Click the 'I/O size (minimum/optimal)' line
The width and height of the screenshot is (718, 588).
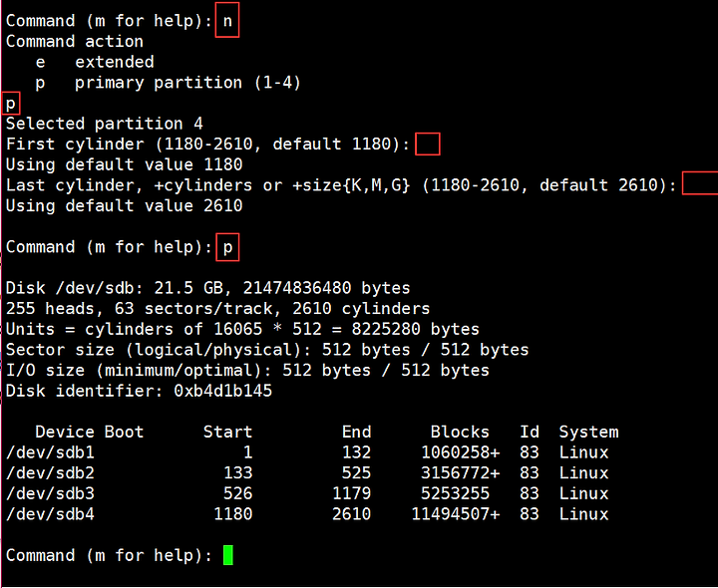point(247,370)
